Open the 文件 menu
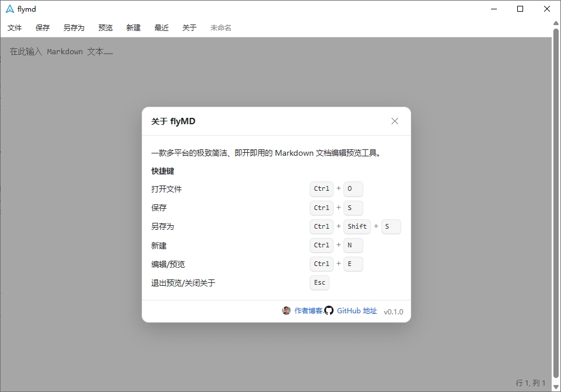This screenshot has width=561, height=392. 15,27
